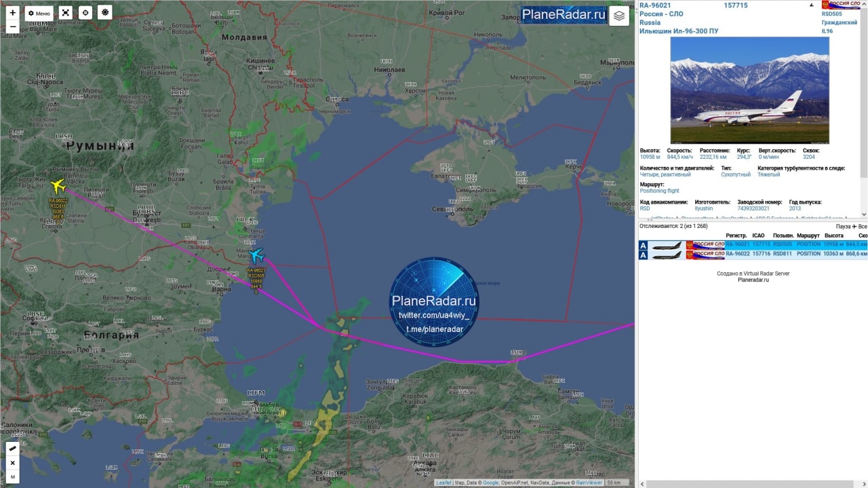
Task: Click squawk value 3204
Action: (x=809, y=157)
